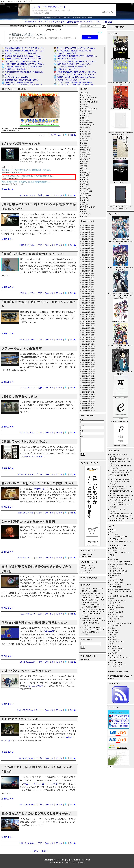134x868 pixels.
Task: Click the Amazon shopping cart icon
Action: pyautogui.click(x=92, y=530)
